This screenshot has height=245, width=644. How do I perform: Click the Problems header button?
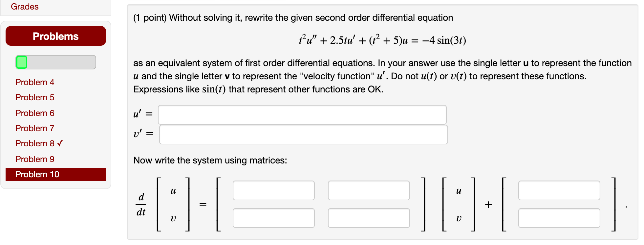(55, 36)
